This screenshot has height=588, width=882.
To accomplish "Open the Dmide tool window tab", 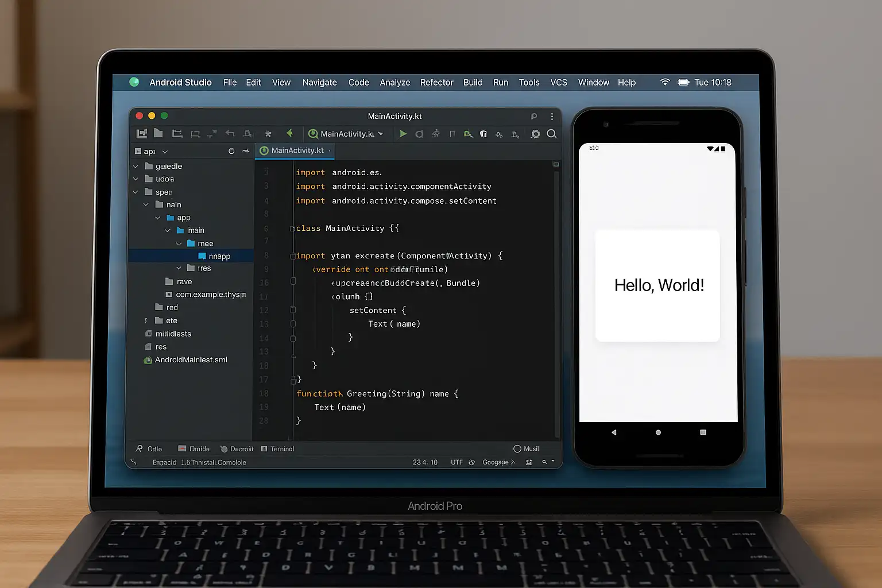I will (x=194, y=449).
